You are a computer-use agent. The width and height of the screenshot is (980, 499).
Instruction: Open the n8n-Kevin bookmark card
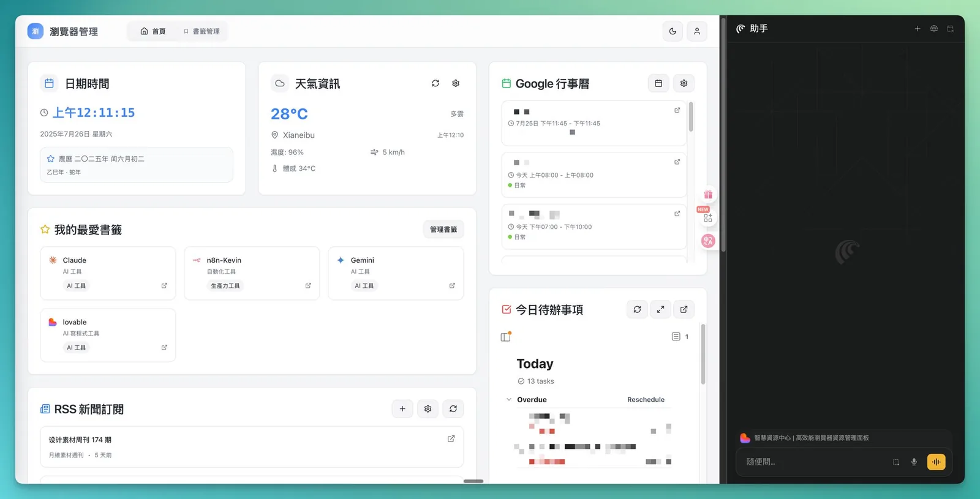pos(252,273)
